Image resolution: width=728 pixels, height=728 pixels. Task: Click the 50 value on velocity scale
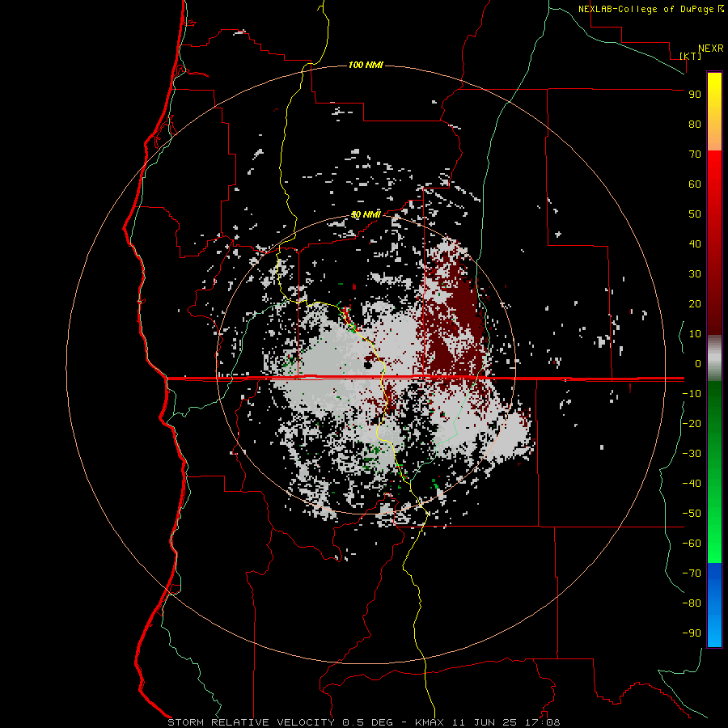click(695, 214)
